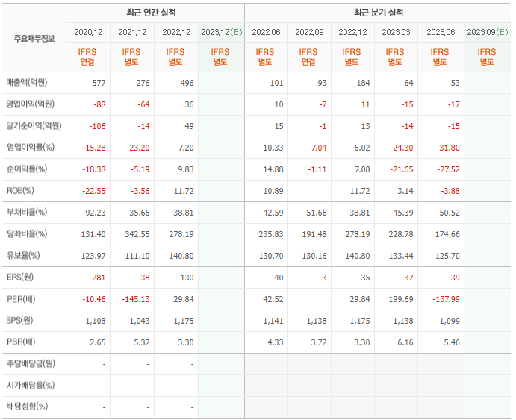Viewport: 516px width, 420px height.
Task: Select sales value 496 for 2022.12
Action: [187, 83]
